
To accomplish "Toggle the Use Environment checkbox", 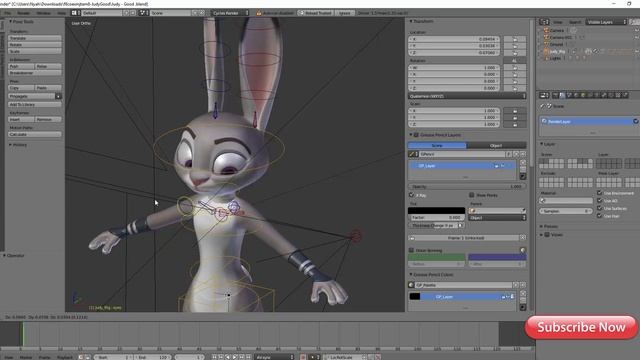I will [600, 193].
